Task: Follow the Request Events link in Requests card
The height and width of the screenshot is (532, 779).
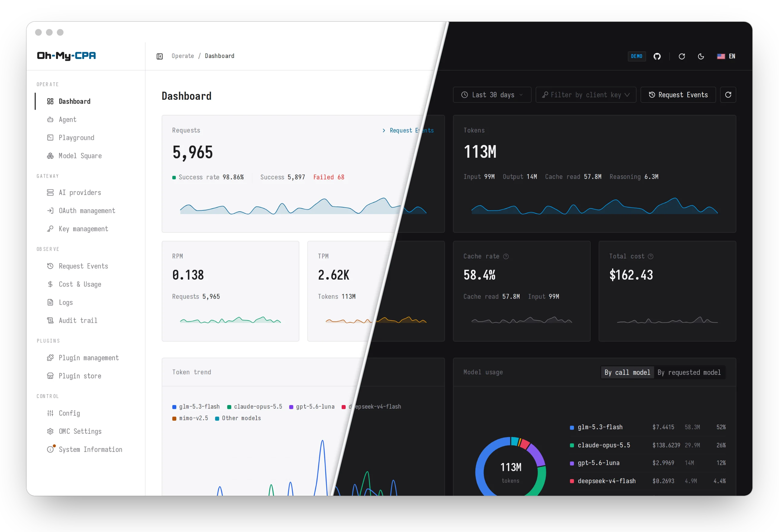Action: [408, 130]
